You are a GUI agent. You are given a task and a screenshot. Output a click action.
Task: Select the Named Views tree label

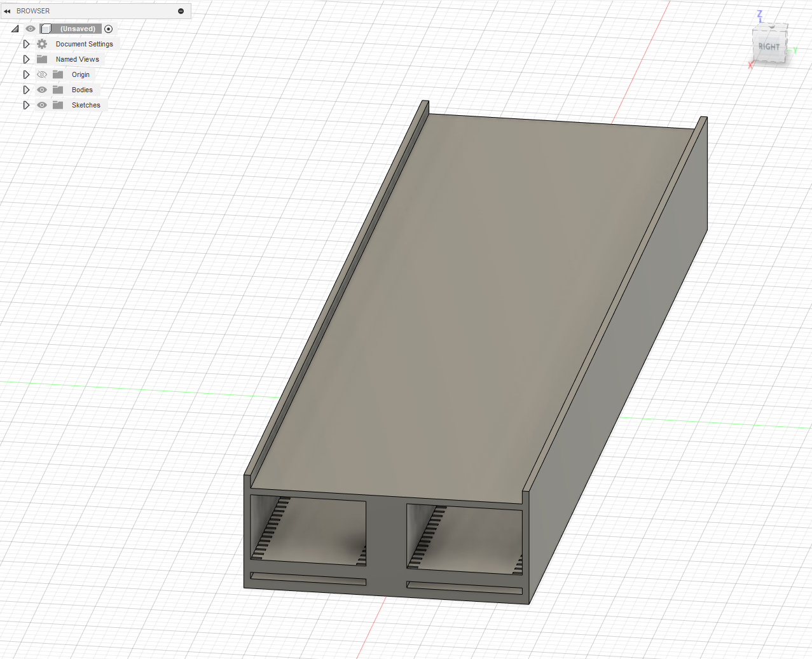click(78, 59)
